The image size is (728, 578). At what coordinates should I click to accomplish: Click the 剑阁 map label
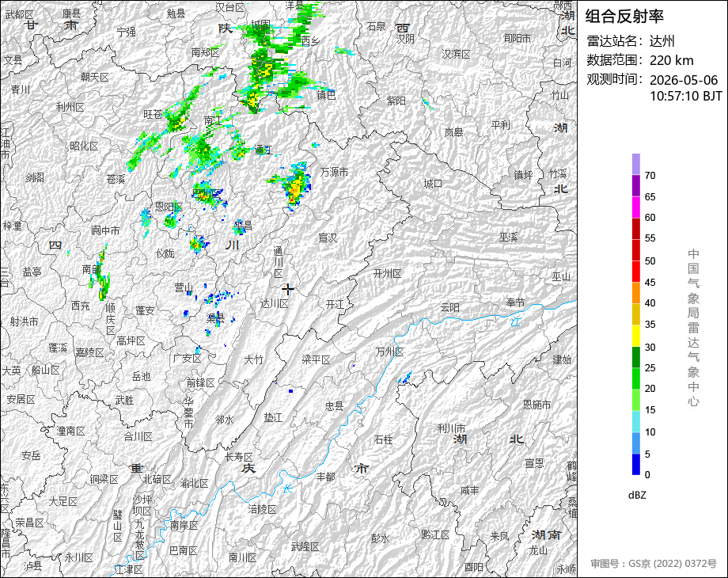tap(35, 177)
